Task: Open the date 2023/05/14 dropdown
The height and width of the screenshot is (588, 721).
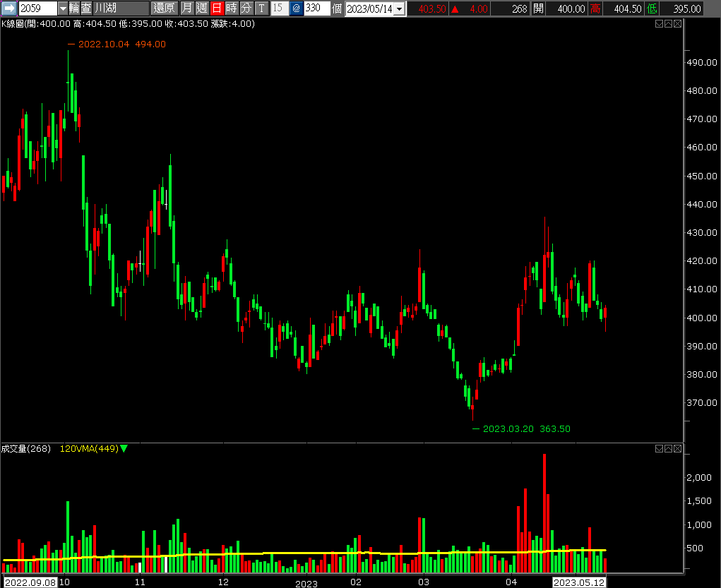Action: tap(400, 8)
